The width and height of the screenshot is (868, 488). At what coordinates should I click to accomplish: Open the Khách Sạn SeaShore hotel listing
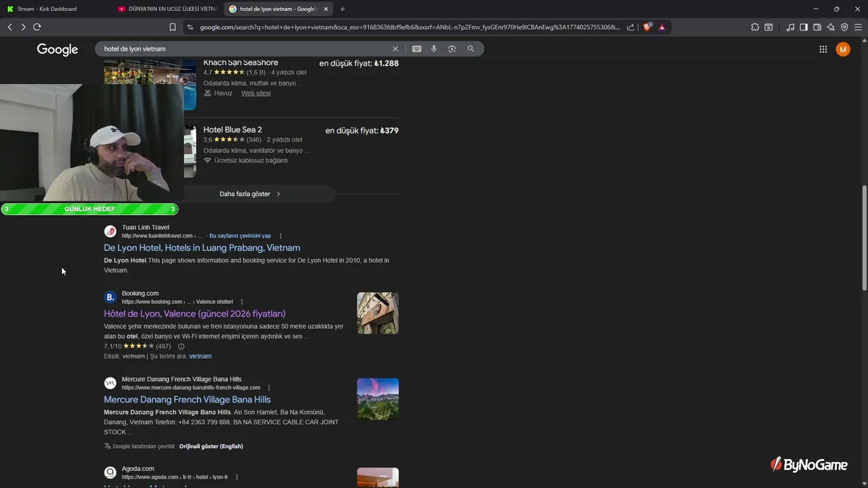[241, 63]
